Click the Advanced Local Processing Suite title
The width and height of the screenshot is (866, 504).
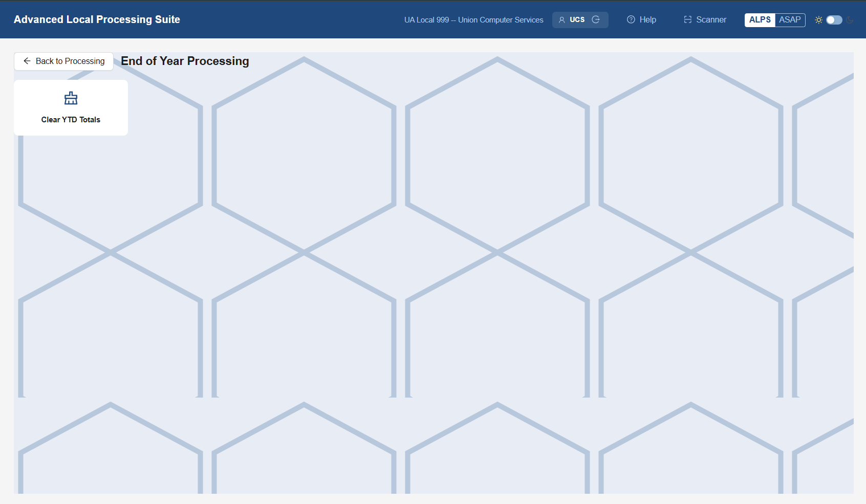[x=97, y=19]
